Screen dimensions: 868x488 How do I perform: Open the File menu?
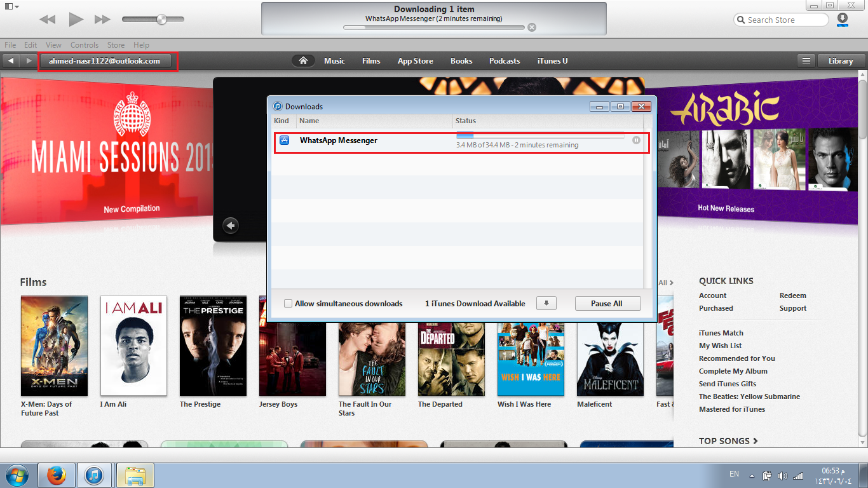click(10, 45)
